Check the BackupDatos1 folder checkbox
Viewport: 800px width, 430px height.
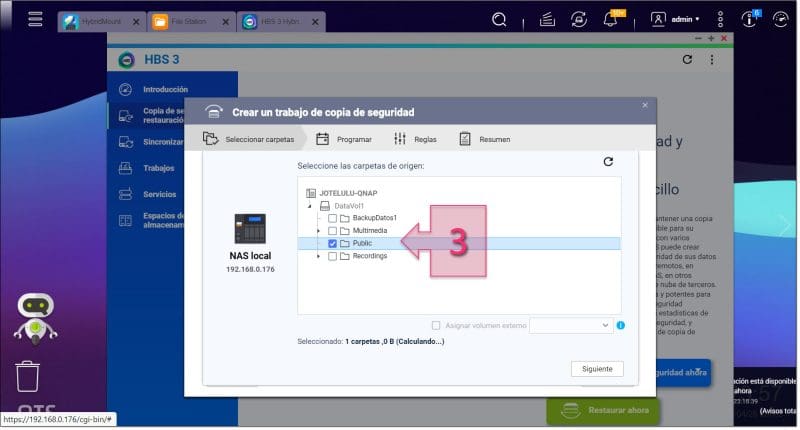(x=333, y=218)
